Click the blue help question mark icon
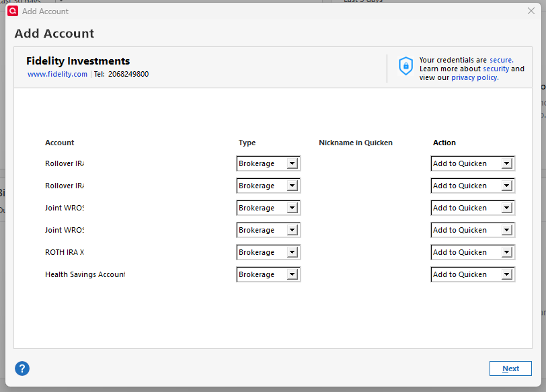This screenshot has width=546, height=392. 22,368
